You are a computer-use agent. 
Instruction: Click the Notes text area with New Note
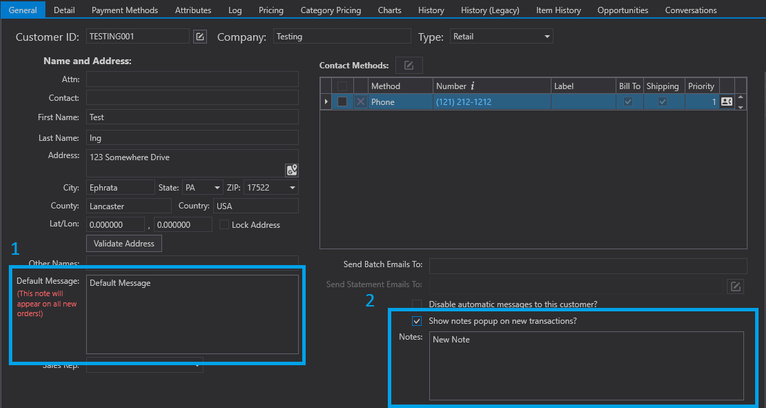[x=587, y=366]
